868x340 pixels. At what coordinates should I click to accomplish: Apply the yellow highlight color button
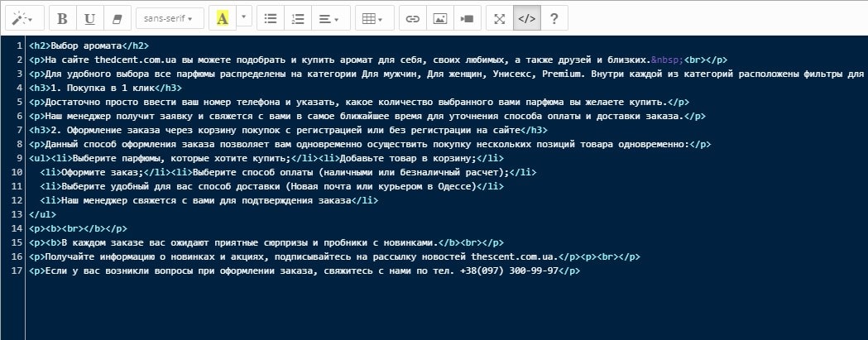coord(223,18)
